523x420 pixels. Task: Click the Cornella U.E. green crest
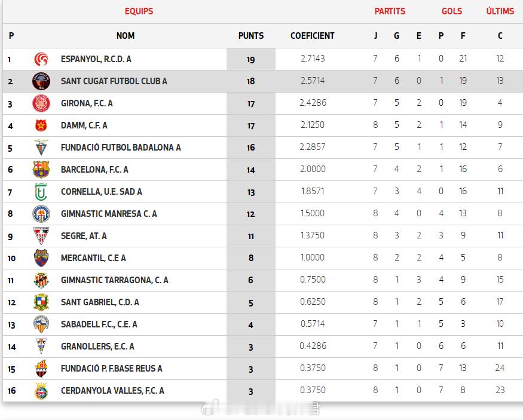(41, 192)
